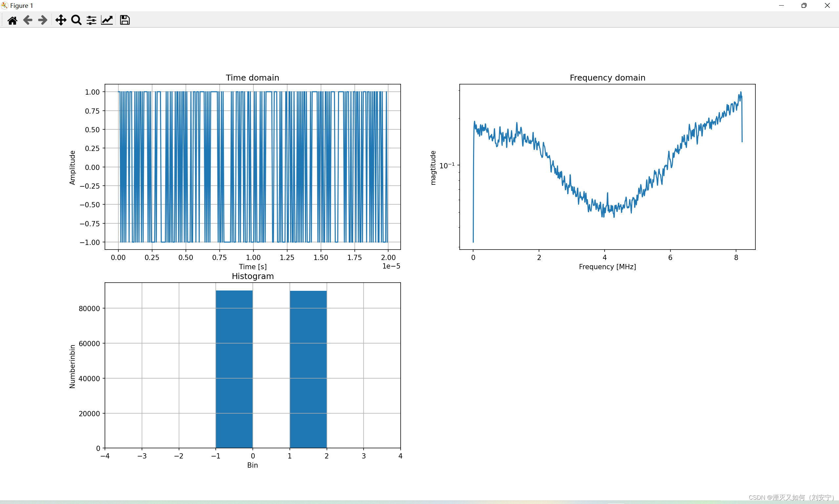Activate the Pan axes tool
This screenshot has width=839, height=504.
pos(61,20)
